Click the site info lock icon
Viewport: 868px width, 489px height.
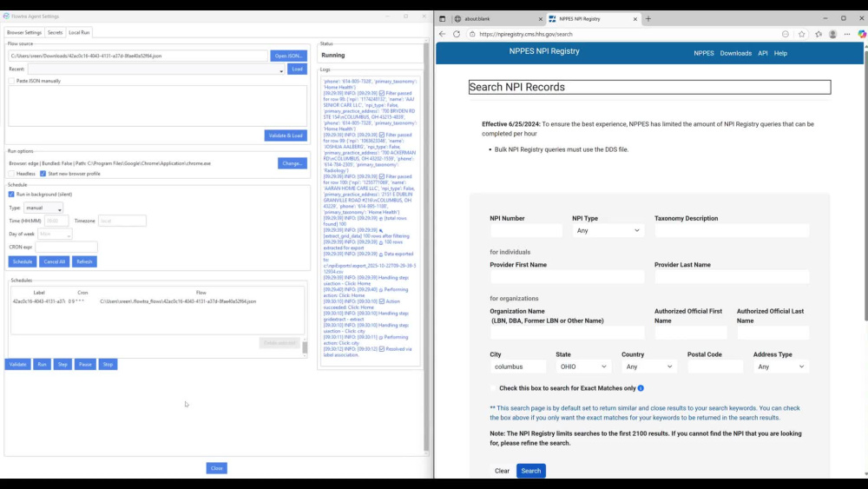(x=472, y=34)
